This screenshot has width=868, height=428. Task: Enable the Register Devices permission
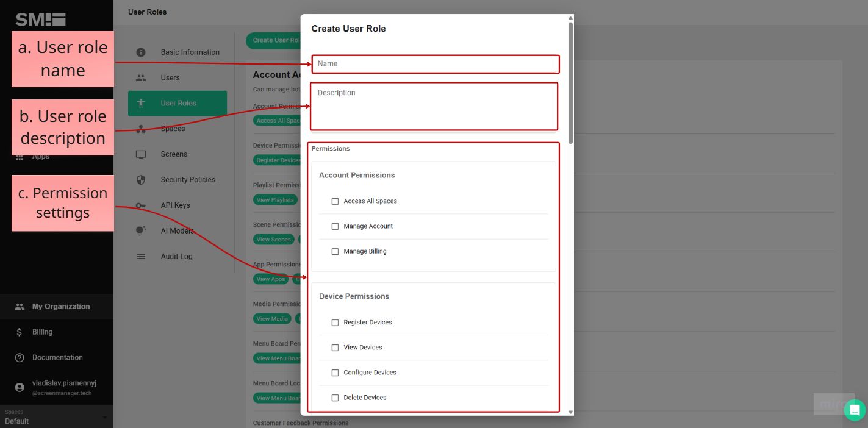(x=335, y=322)
